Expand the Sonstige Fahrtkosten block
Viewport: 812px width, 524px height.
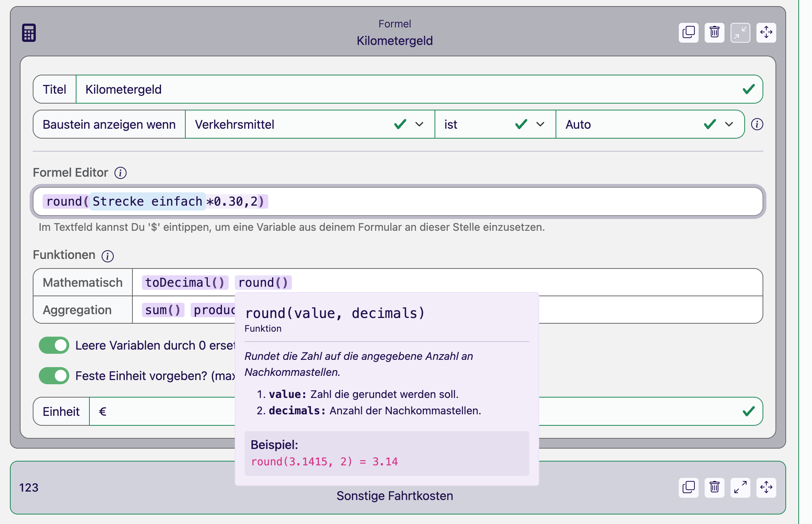pyautogui.click(x=740, y=487)
